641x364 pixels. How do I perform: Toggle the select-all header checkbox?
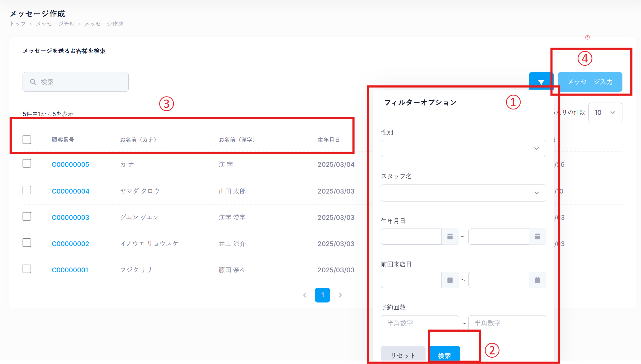(x=27, y=140)
